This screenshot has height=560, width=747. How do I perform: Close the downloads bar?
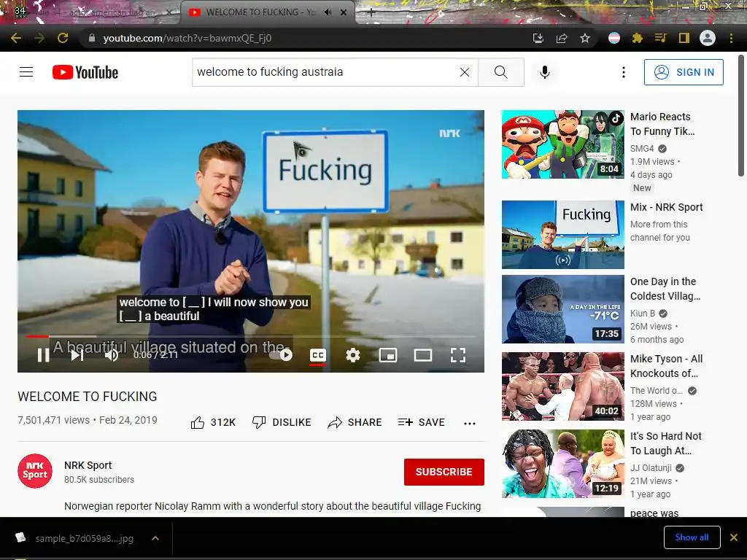click(734, 537)
